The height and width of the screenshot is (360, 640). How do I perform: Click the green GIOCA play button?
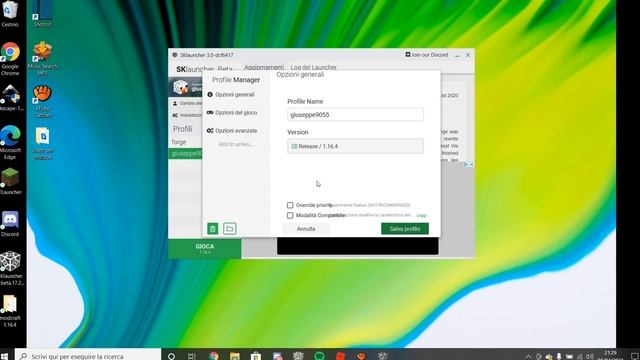pos(204,249)
